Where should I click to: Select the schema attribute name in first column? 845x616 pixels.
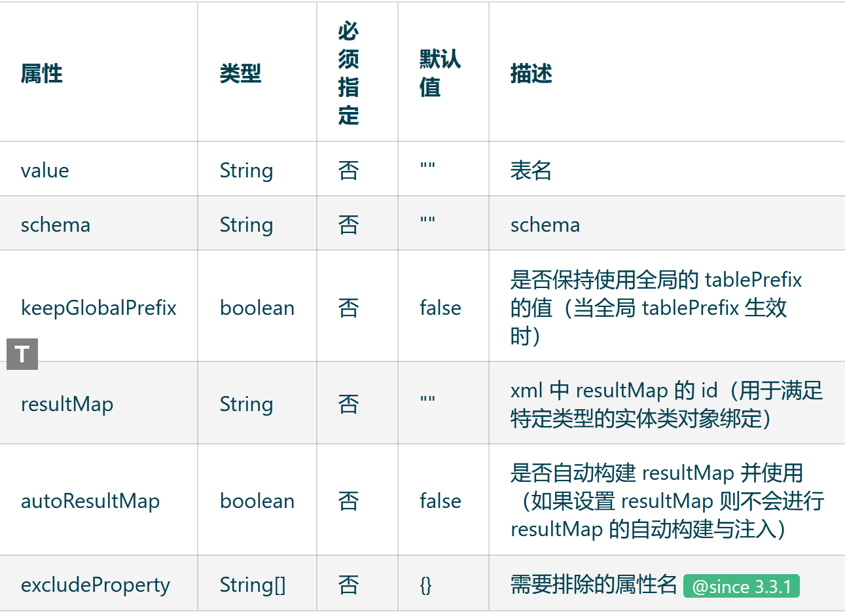[x=56, y=225]
